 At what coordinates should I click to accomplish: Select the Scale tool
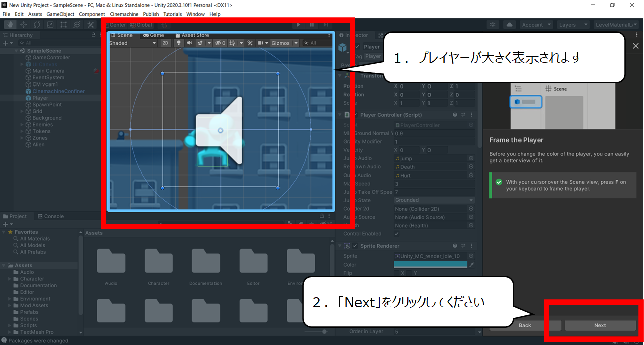point(50,25)
